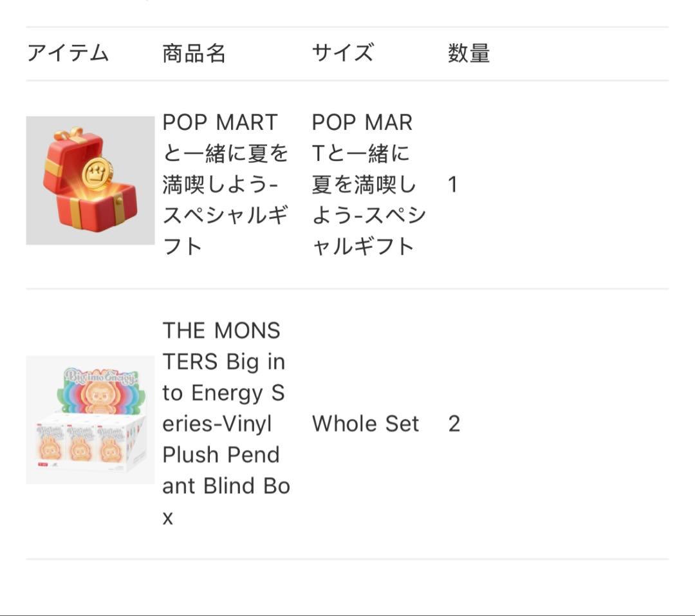695x616 pixels.
Task: Click the special gift text in サイズ column
Action: click(x=367, y=184)
